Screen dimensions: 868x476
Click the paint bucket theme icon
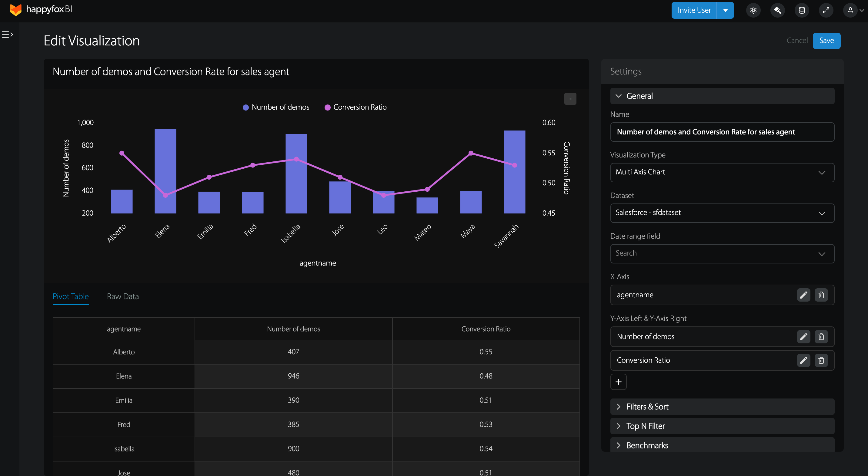pyautogui.click(x=777, y=10)
